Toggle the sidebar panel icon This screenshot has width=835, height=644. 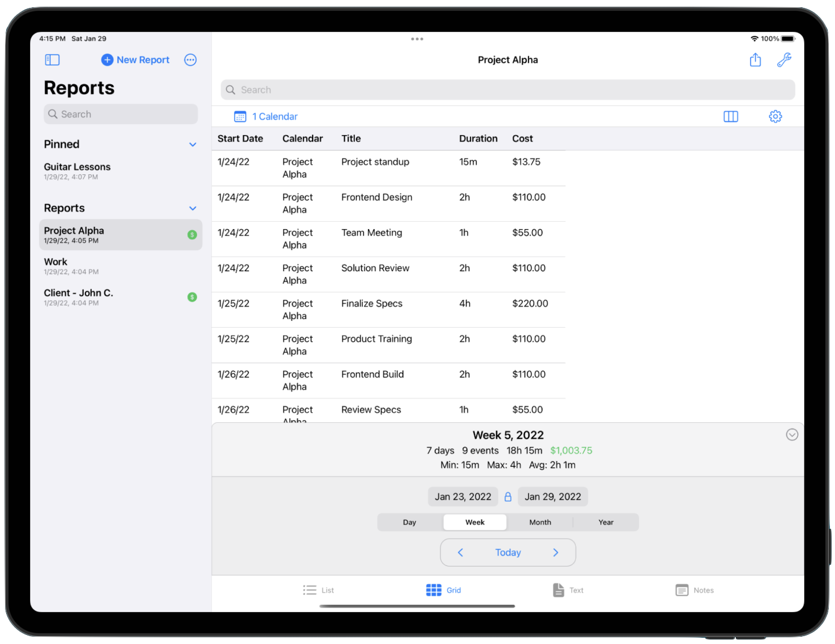pos(52,60)
